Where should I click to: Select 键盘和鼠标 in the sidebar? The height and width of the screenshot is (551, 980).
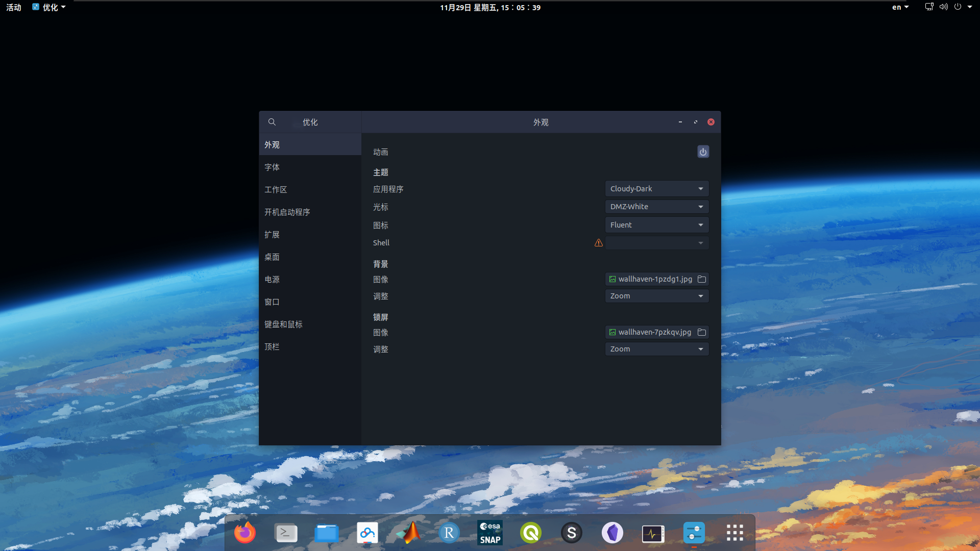(310, 324)
